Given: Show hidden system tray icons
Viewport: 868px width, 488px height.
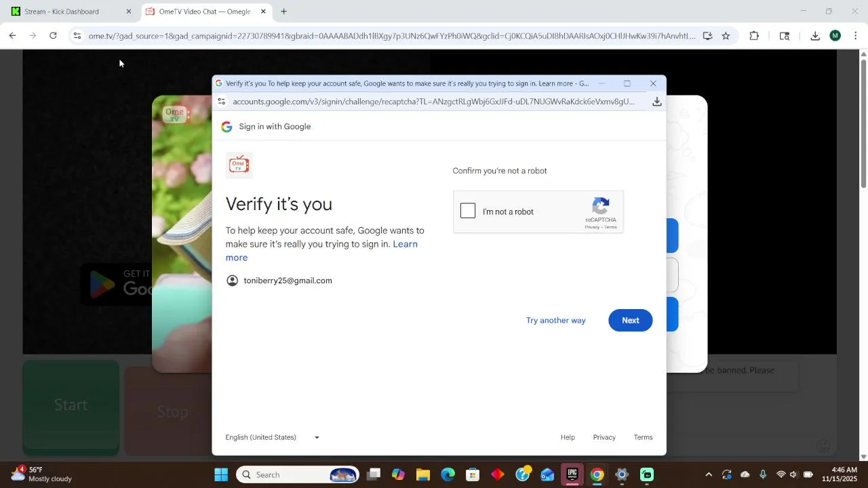Looking at the screenshot, I should 709,474.
